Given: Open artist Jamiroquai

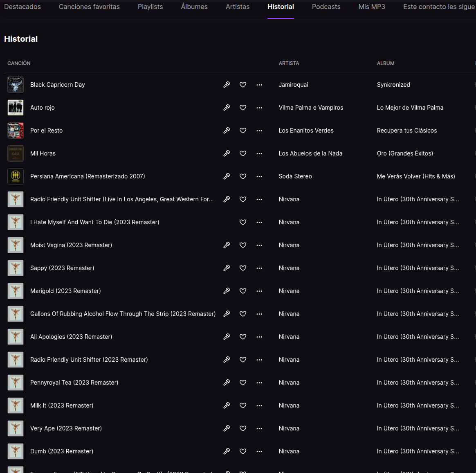Looking at the screenshot, I should 293,85.
